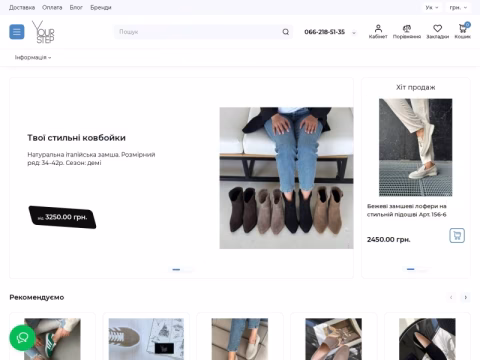Screen dimensions: 480x360
Task: Open the Доставка link
Action: click(x=22, y=7)
